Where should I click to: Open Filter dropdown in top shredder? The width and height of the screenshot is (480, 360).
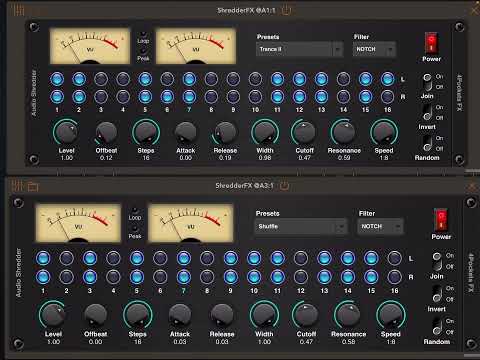[x=374, y=49]
